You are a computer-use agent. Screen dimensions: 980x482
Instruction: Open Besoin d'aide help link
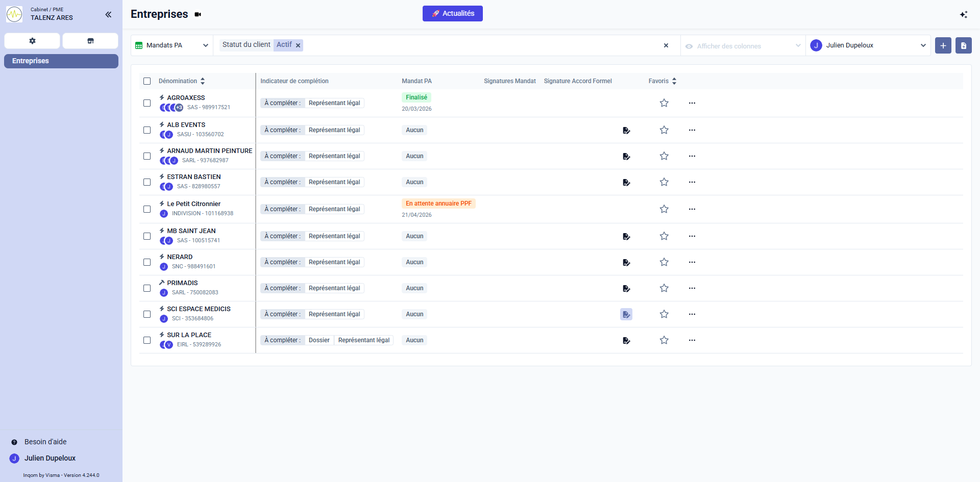(x=45, y=442)
